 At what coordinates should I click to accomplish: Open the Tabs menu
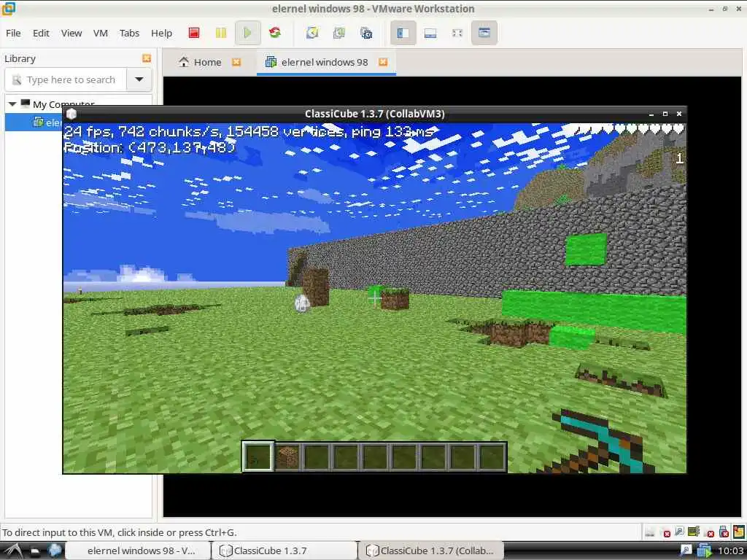click(x=129, y=33)
